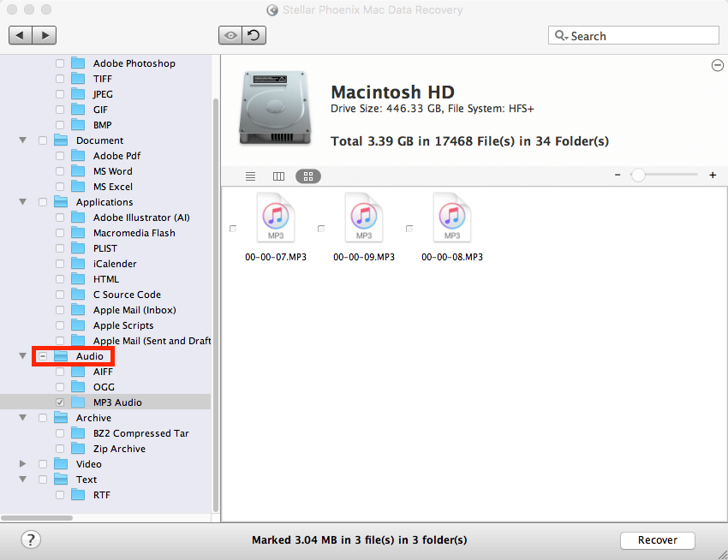Toggle the Audio folder checkbox
The height and width of the screenshot is (560, 728).
[x=43, y=356]
